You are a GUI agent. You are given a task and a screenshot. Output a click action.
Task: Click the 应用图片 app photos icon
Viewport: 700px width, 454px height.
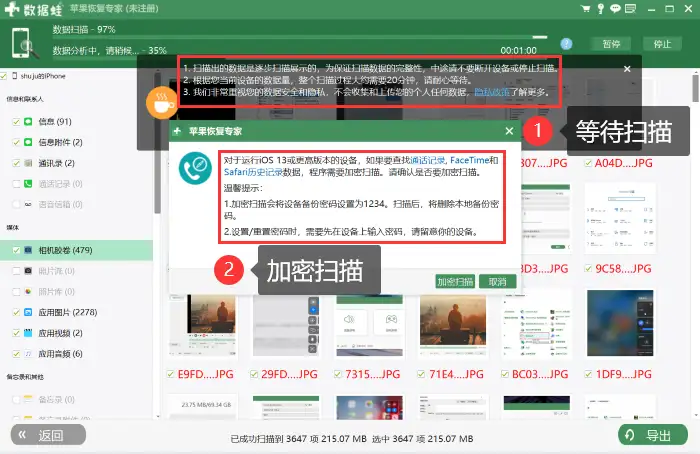(28, 312)
